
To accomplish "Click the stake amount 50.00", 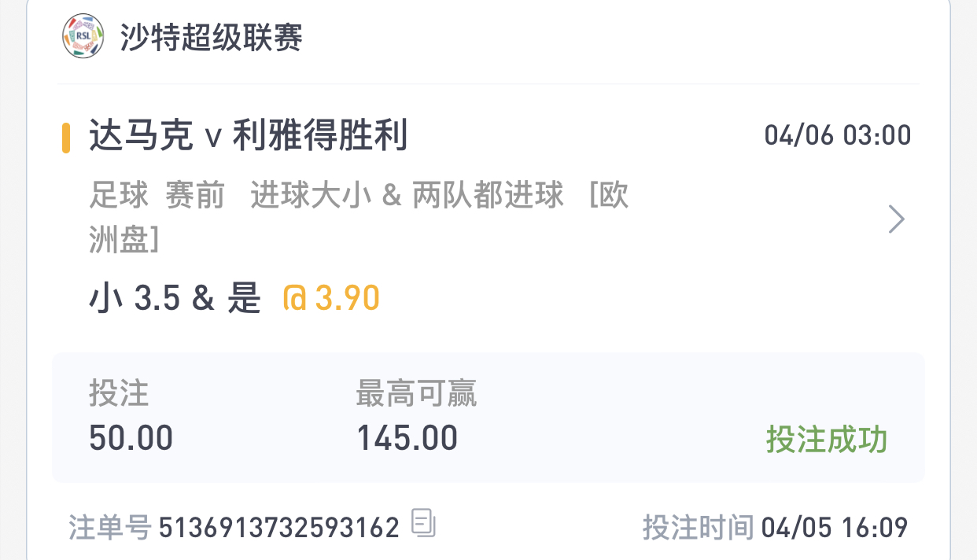I will pyautogui.click(x=131, y=438).
